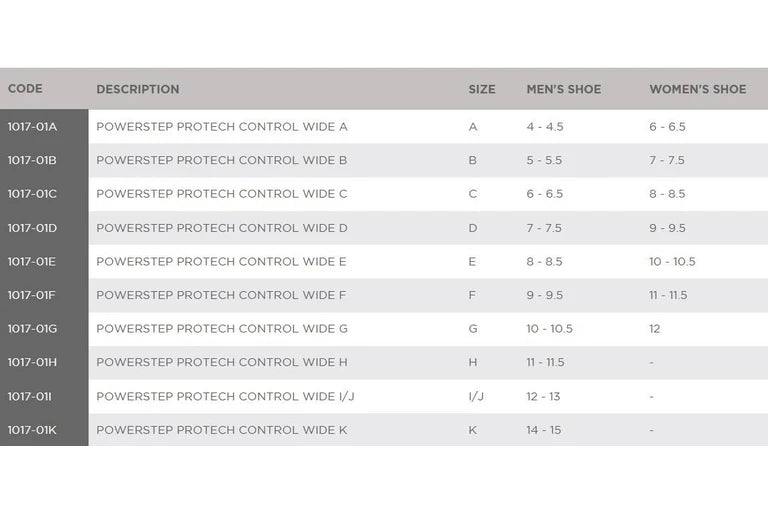Click the MEN'S SHOE column header
Screen dimensions: 768x512
tap(564, 89)
